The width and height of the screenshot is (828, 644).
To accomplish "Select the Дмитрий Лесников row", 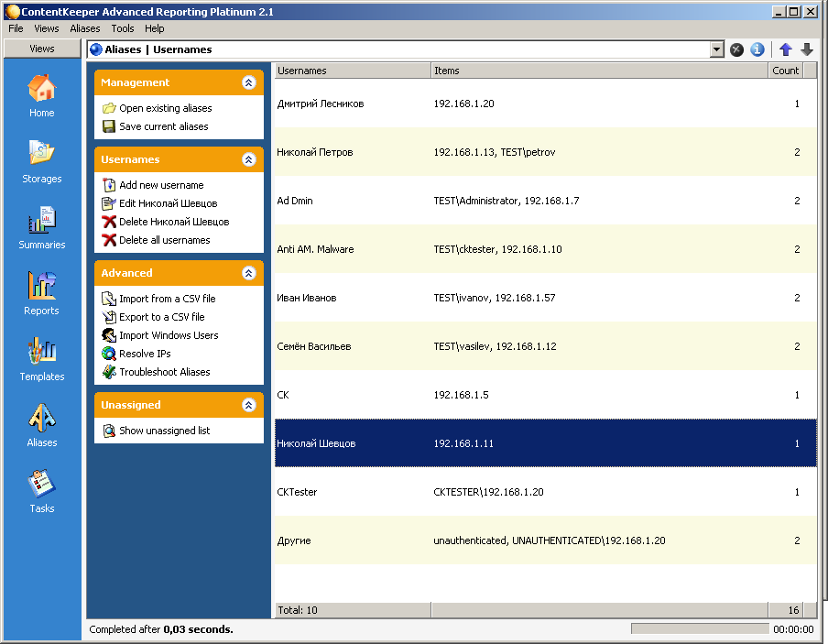I will click(x=546, y=104).
